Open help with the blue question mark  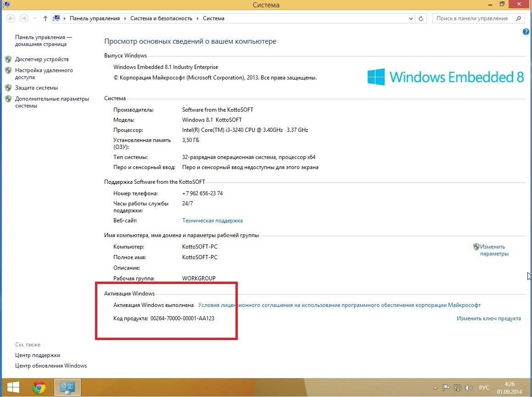[526, 32]
